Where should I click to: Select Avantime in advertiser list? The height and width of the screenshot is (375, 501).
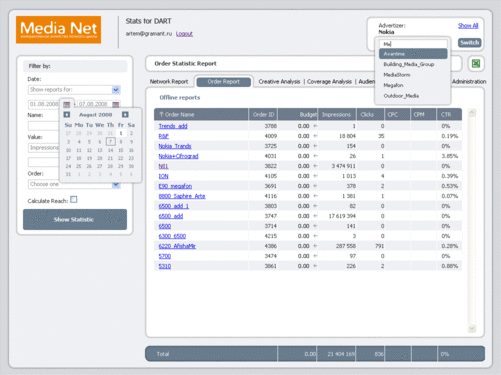(x=413, y=54)
